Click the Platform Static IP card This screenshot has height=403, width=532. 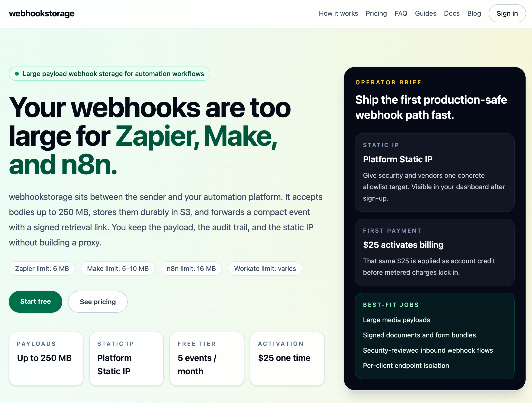pos(126,358)
